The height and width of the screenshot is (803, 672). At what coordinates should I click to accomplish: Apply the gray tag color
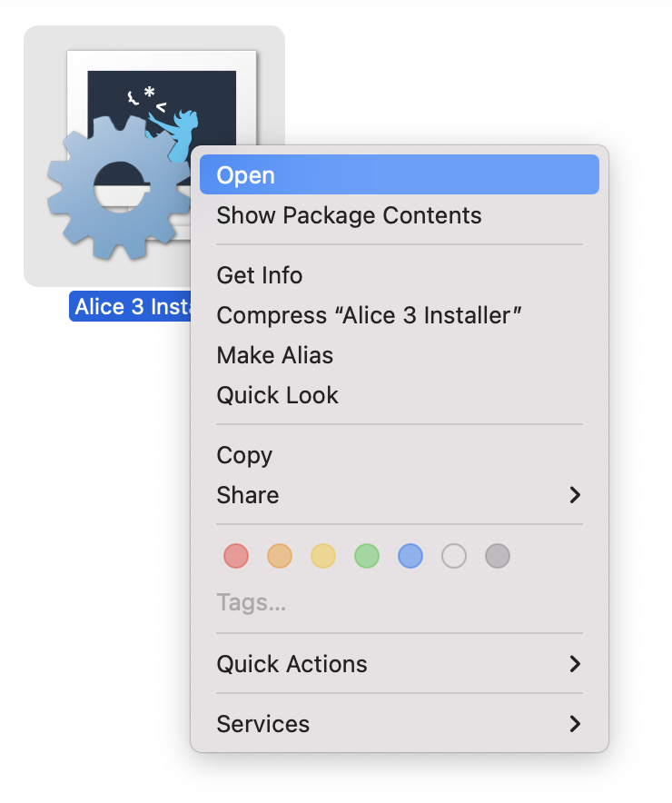498,556
